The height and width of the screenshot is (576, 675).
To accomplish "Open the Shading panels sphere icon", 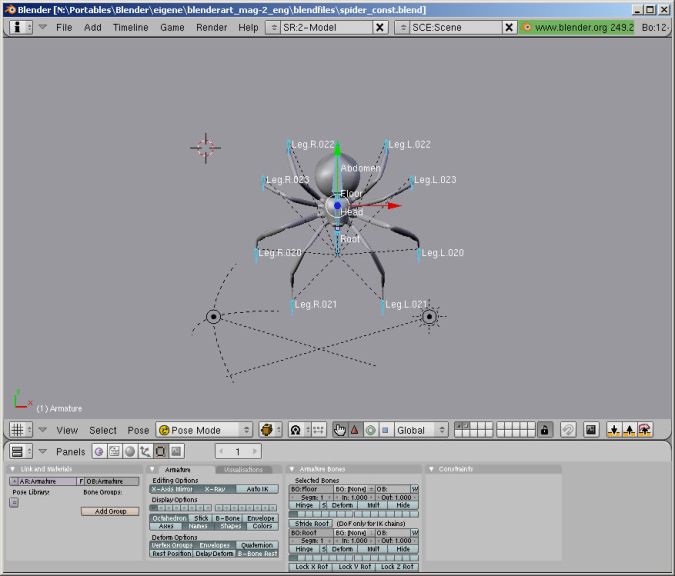I will tap(130, 451).
